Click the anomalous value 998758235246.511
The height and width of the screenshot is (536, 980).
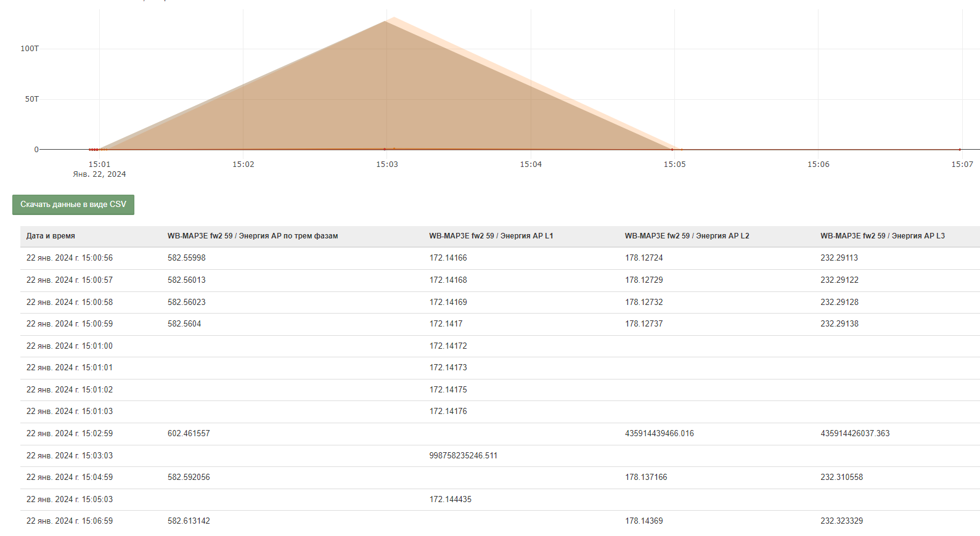[x=463, y=456]
